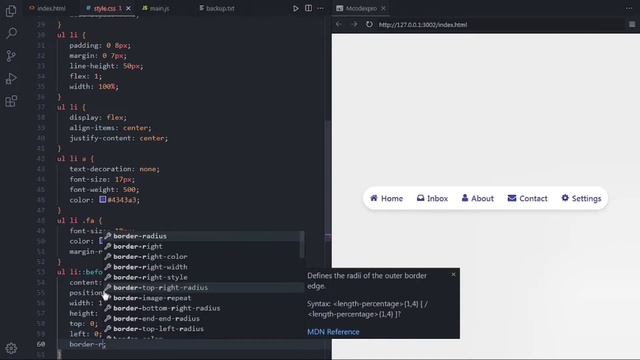Open Source Control view in activity bar
Viewport: 640px width, 360px height.
click(11, 56)
